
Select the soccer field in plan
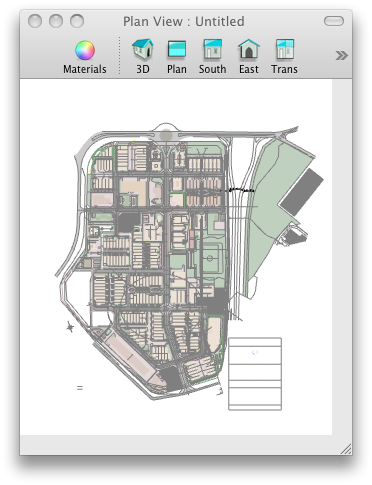click(x=210, y=259)
